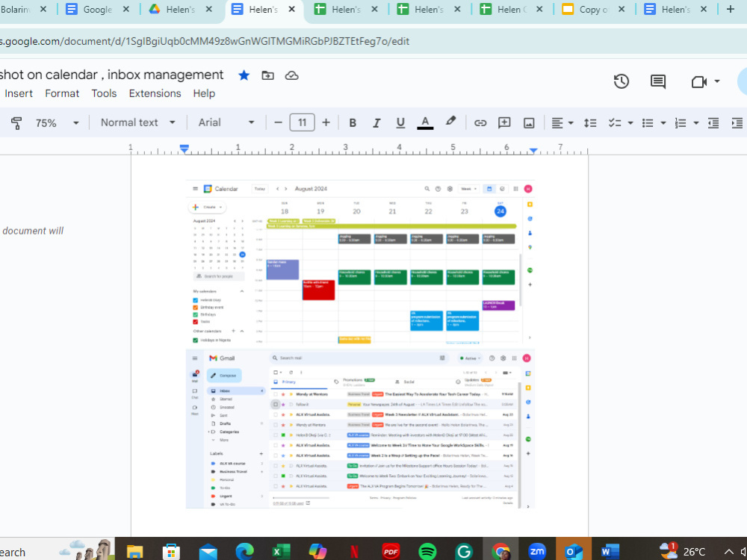Screen dimensions: 747x560
Task: Click the insert image icon
Action: click(x=529, y=123)
